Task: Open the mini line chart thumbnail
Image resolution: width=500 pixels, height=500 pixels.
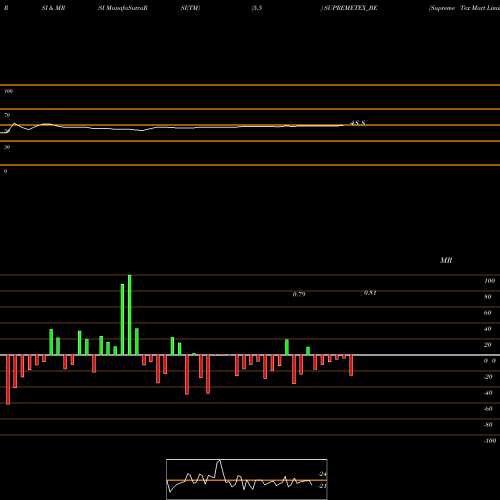Action: (247, 479)
